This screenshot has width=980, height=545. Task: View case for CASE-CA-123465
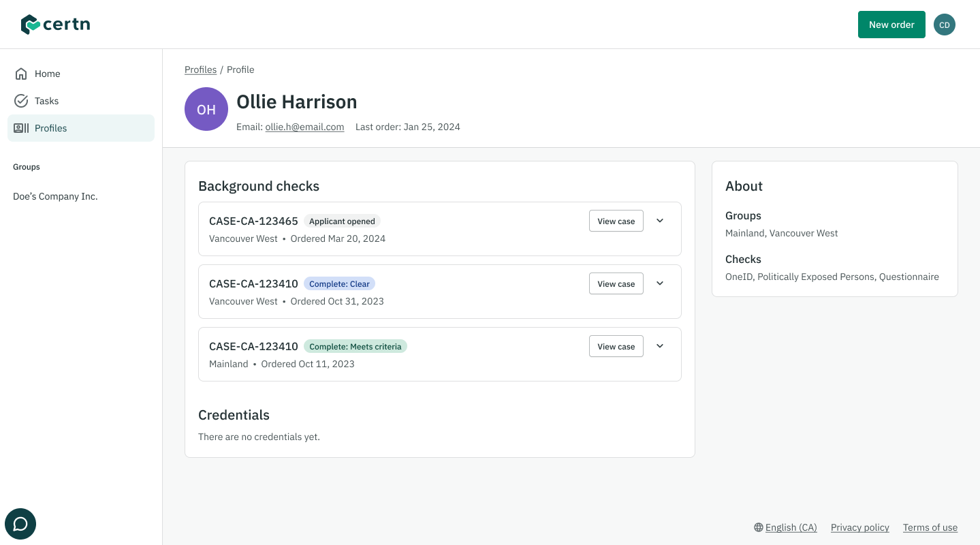pyautogui.click(x=616, y=221)
